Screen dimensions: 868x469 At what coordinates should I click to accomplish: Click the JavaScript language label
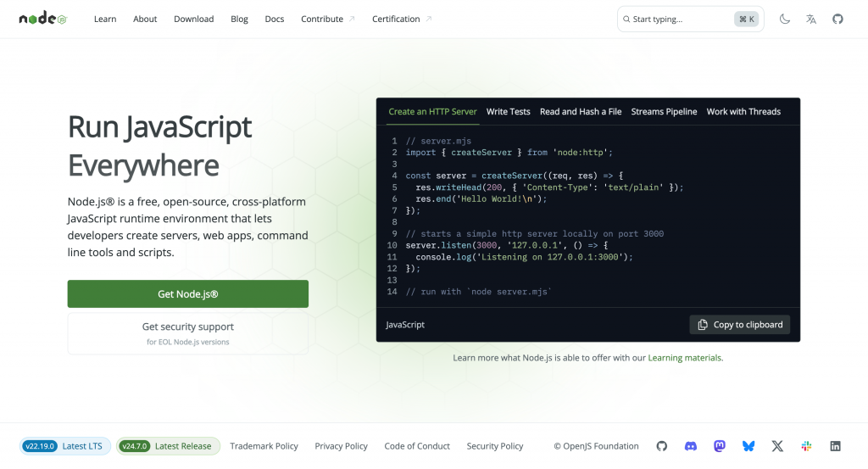coord(405,325)
